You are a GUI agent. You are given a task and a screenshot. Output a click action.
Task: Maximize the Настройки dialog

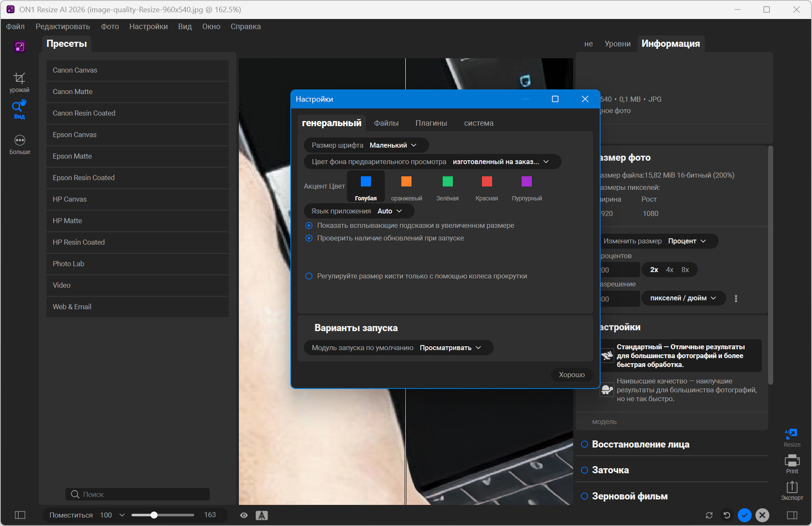pyautogui.click(x=555, y=99)
